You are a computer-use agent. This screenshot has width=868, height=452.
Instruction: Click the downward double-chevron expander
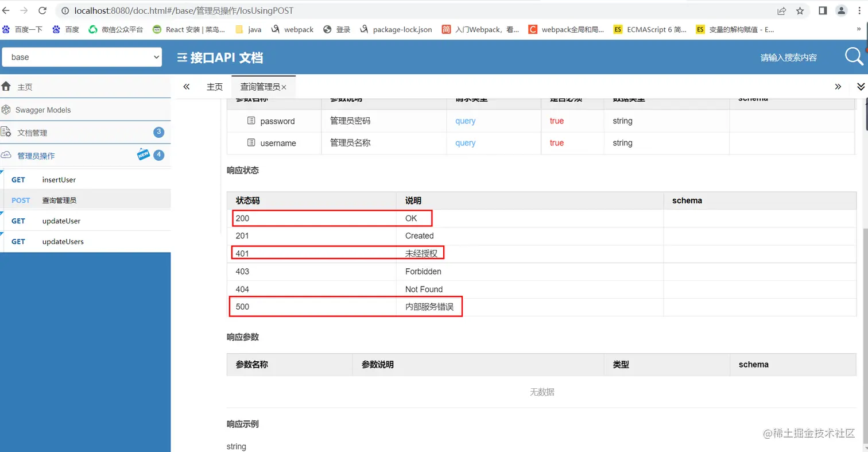pyautogui.click(x=861, y=86)
